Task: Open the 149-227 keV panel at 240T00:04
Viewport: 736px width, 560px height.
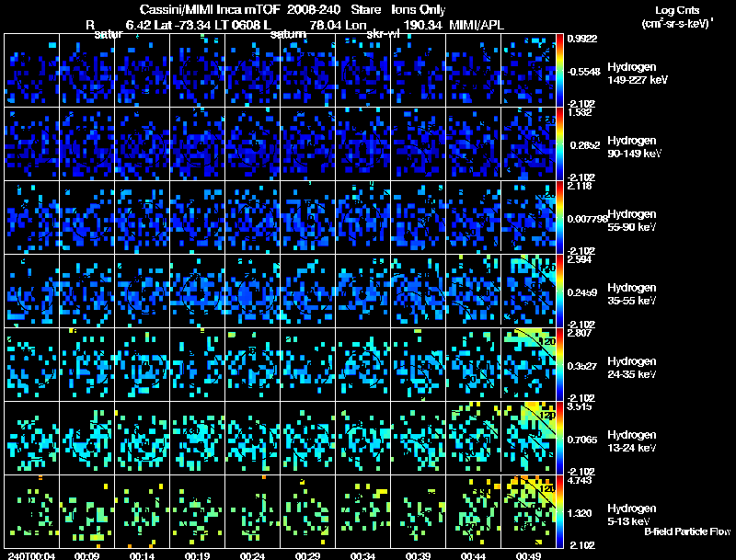Action: tap(31, 70)
